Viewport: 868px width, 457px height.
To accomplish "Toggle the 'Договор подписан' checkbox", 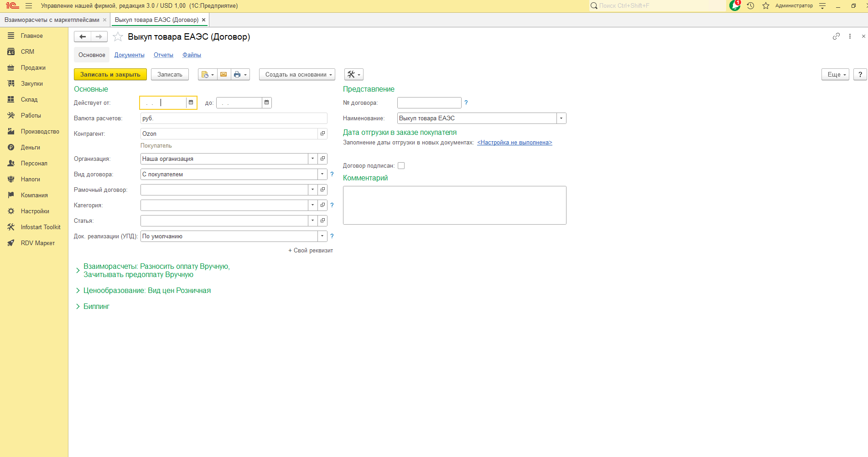I will click(x=401, y=166).
